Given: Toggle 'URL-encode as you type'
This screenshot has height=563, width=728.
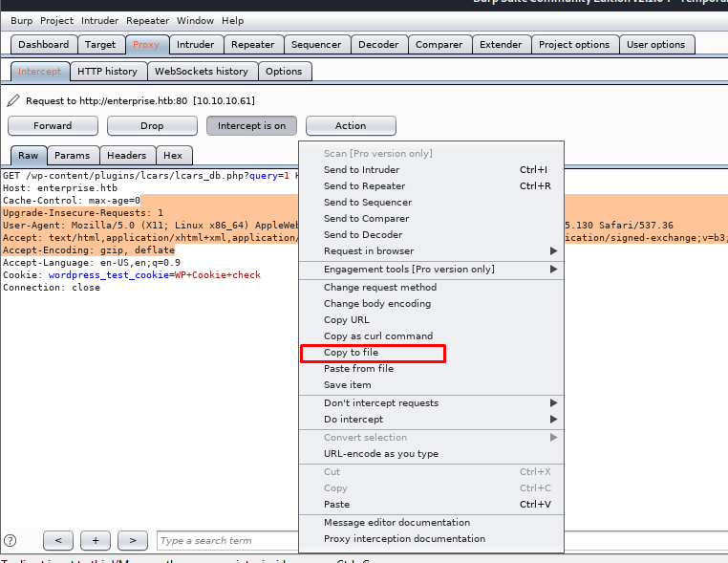Looking at the screenshot, I should (431, 453).
